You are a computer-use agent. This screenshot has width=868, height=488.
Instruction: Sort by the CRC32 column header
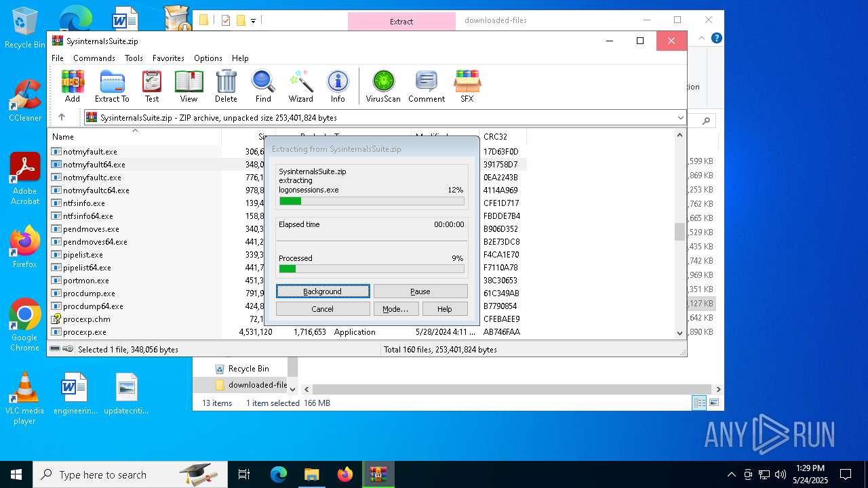pos(502,136)
